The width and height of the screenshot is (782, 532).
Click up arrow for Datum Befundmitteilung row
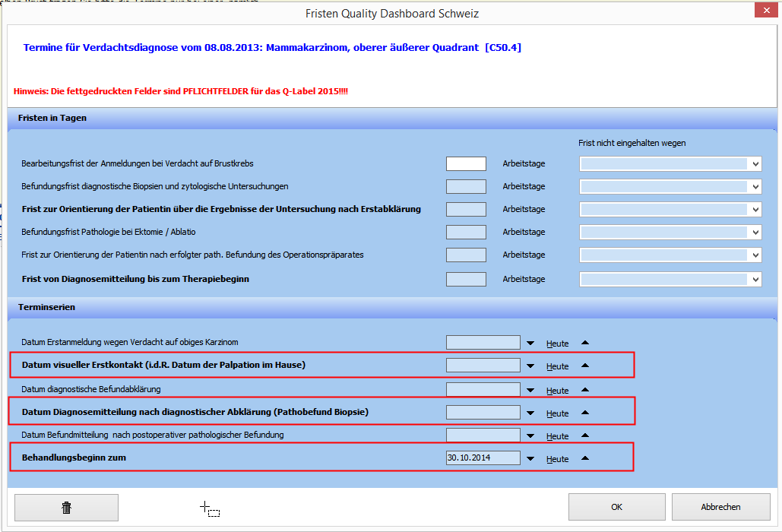tap(585, 435)
